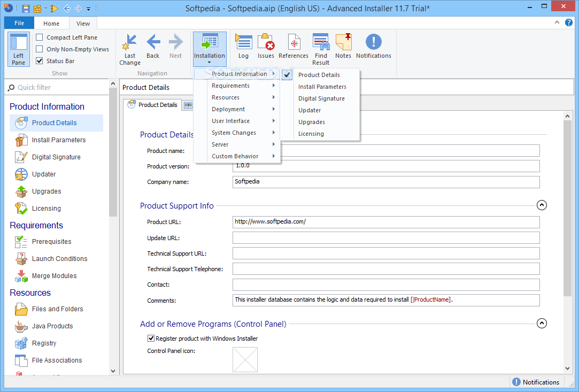579x392 pixels.
Task: Click the Resources heading in left pane
Action: click(x=30, y=293)
